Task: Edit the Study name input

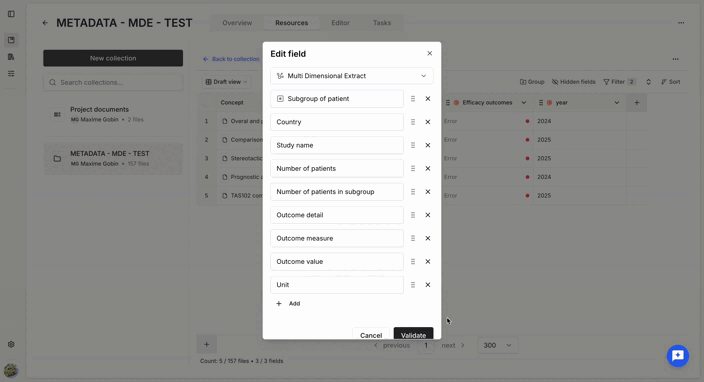Action: (337, 145)
